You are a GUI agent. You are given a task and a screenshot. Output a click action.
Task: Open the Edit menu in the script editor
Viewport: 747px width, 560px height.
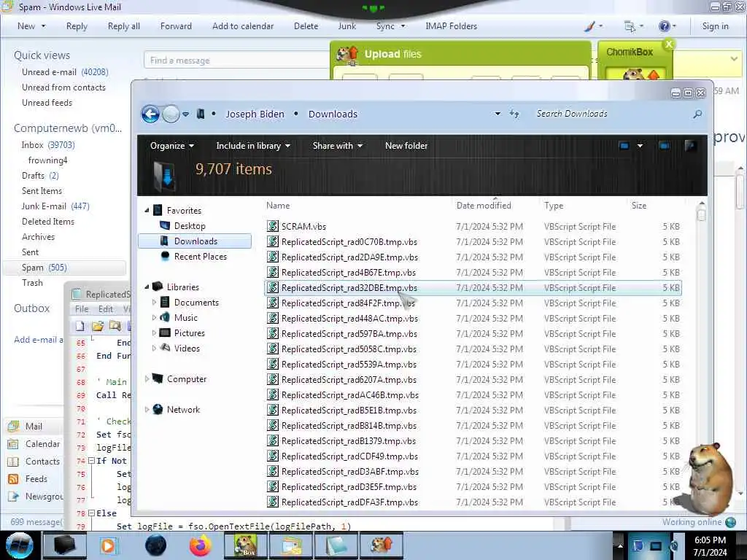tap(106, 309)
